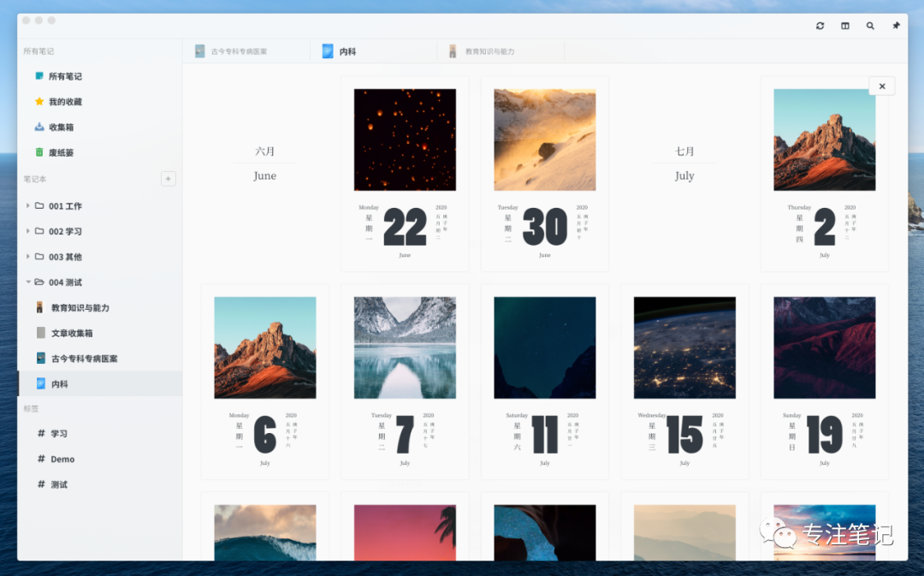Image resolution: width=924 pixels, height=576 pixels.
Task: Click the large 15 date number
Action: click(x=684, y=435)
